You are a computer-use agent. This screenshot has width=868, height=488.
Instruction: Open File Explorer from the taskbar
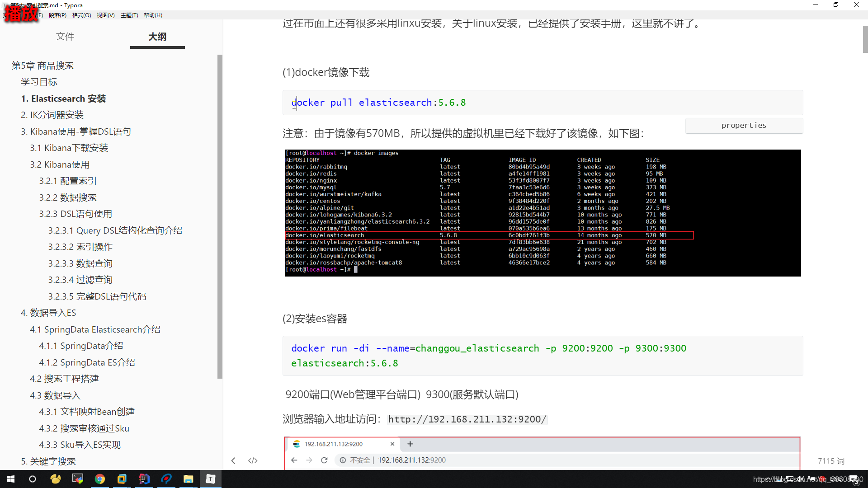click(x=189, y=479)
